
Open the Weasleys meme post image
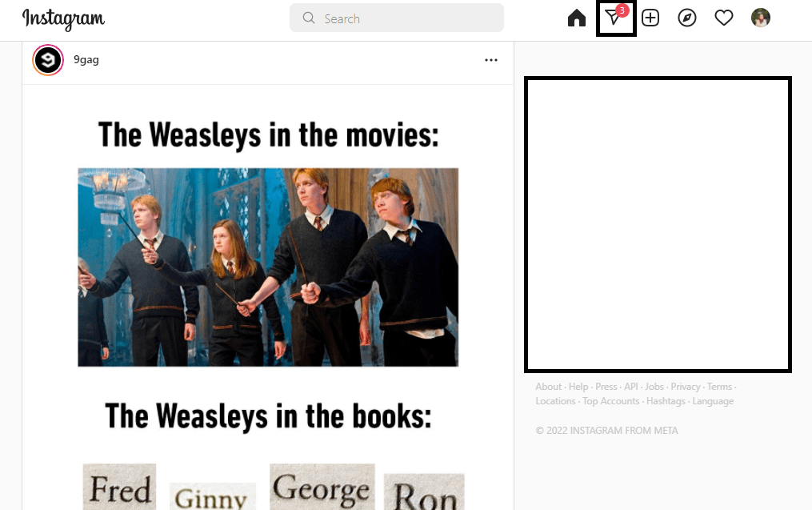click(x=268, y=297)
